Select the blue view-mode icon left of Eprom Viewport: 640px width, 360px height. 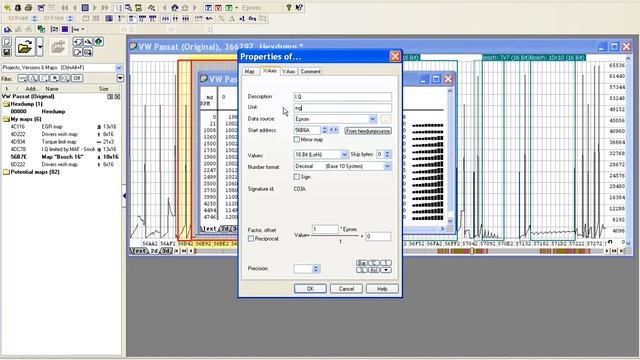208,8
